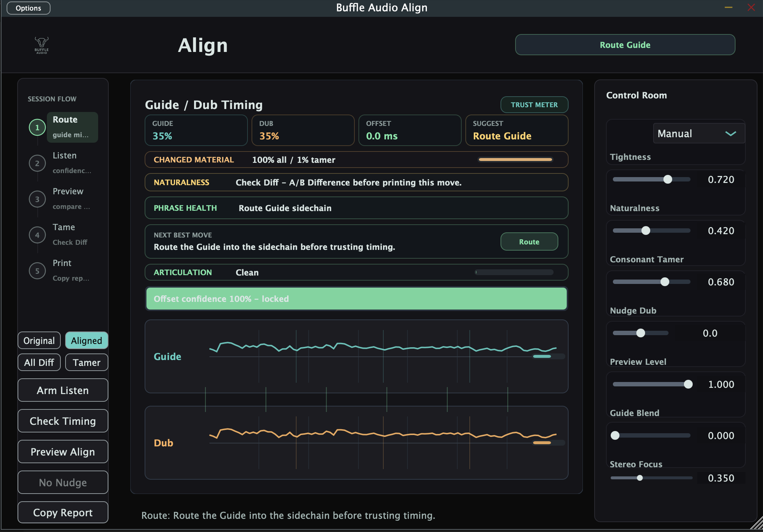Click the DUB 35% level card
The width and height of the screenshot is (763, 532).
[303, 130]
